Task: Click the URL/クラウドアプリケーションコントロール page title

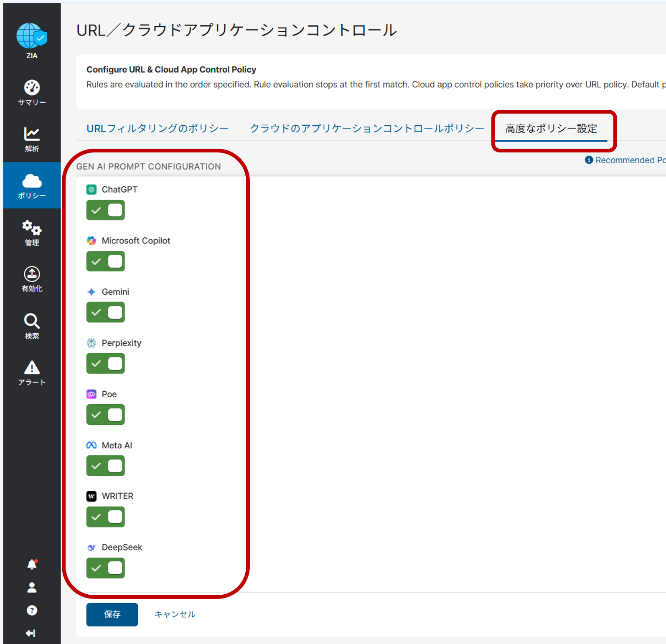Action: click(236, 30)
